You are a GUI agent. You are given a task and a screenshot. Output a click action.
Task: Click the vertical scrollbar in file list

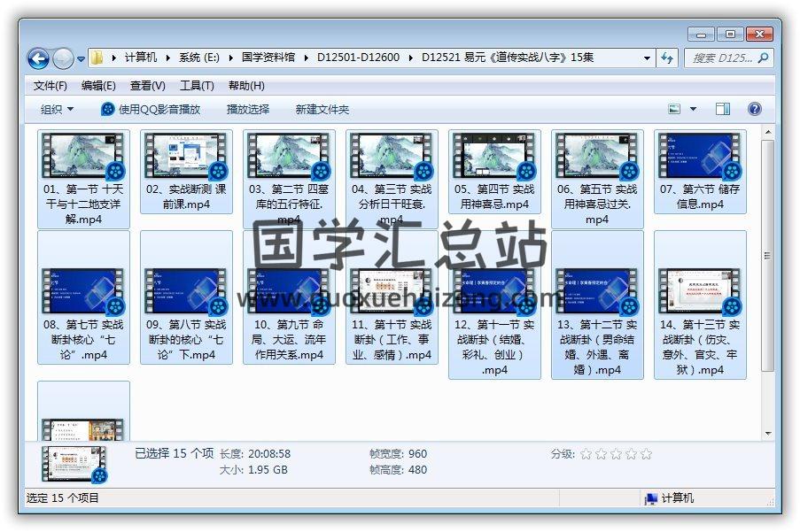[767, 266]
